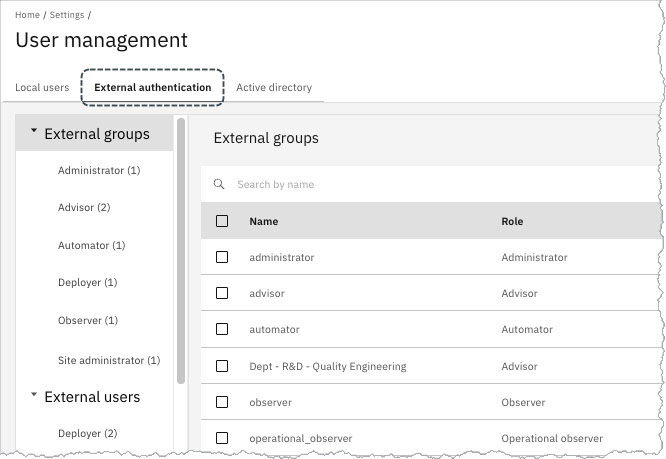Image resolution: width=666 pixels, height=459 pixels.
Task: Collapse the External groups tree section
Action: pyautogui.click(x=34, y=132)
